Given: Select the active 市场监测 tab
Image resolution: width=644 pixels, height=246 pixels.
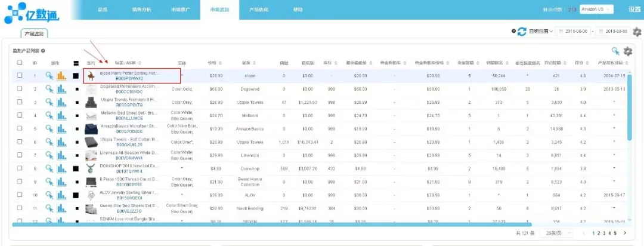Looking at the screenshot, I should click(219, 10).
